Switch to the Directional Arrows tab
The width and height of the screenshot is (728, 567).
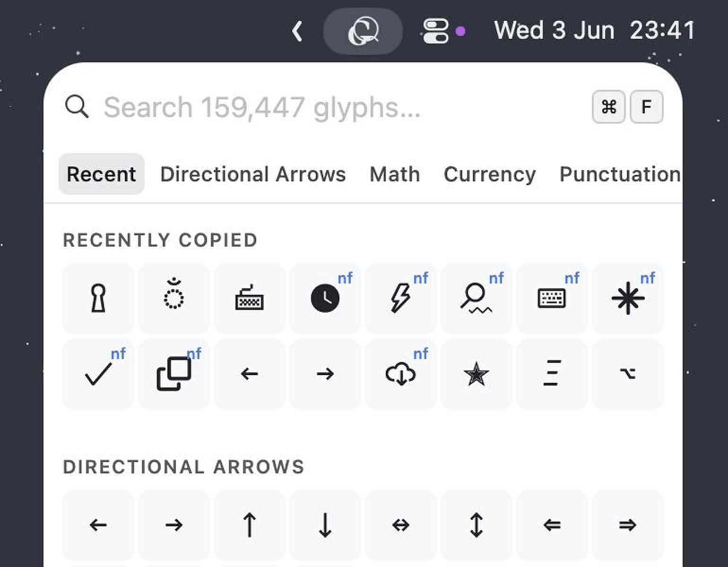253,174
